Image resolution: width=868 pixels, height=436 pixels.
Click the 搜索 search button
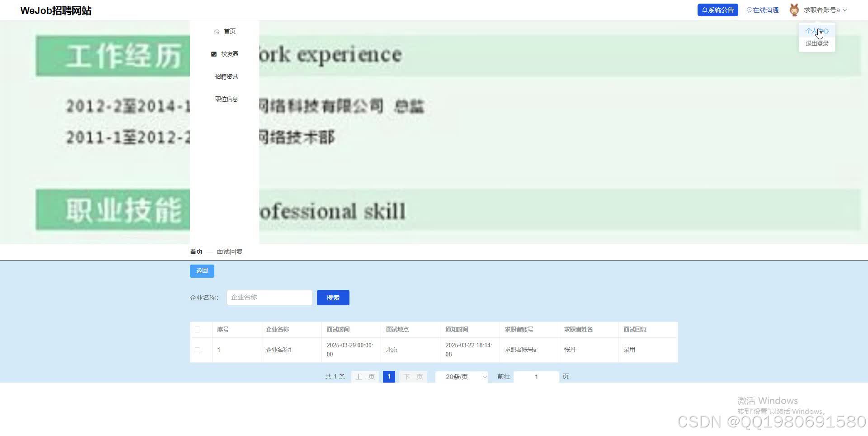click(x=333, y=297)
